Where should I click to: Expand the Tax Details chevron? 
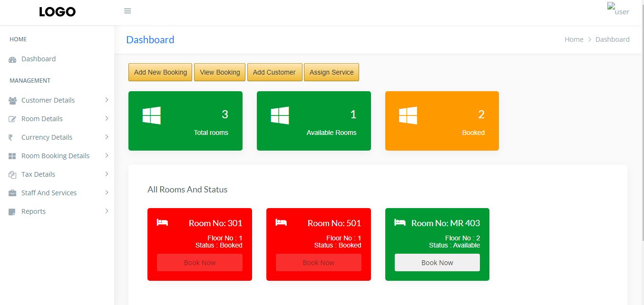coord(107,174)
